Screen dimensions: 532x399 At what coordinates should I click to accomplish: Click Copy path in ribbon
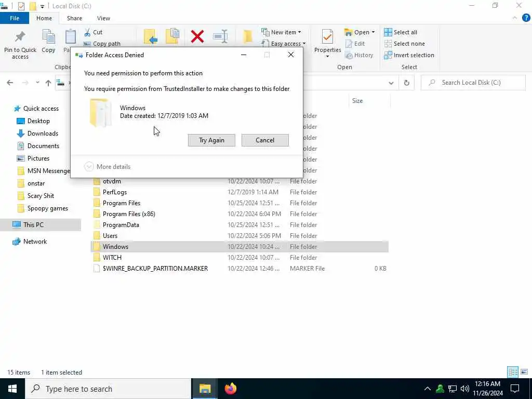pyautogui.click(x=102, y=44)
